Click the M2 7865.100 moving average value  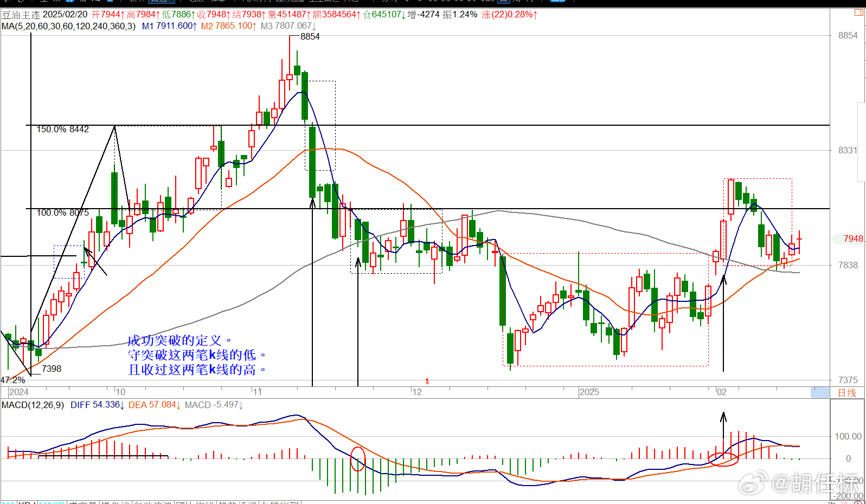[x=228, y=26]
